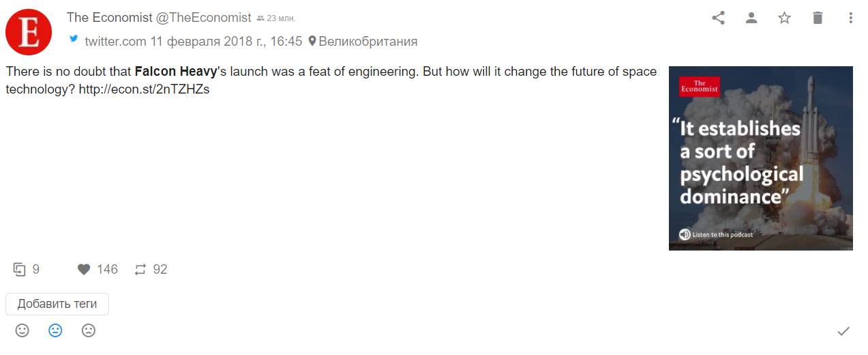Open the twitter.com source link
Image resolution: width=868 pixels, height=355 pixels.
(115, 42)
